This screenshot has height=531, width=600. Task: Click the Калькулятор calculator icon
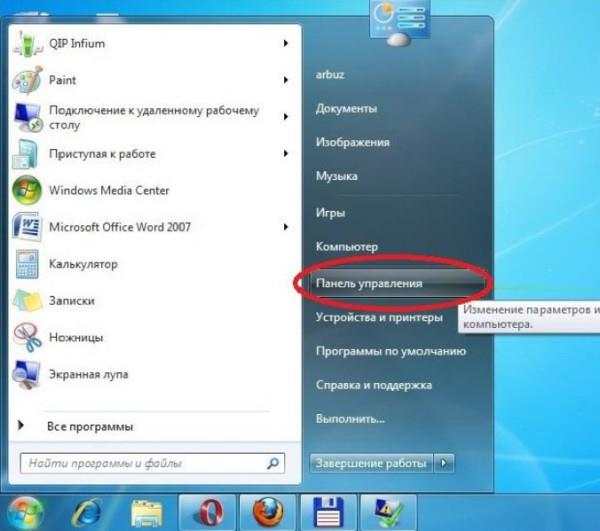27,264
